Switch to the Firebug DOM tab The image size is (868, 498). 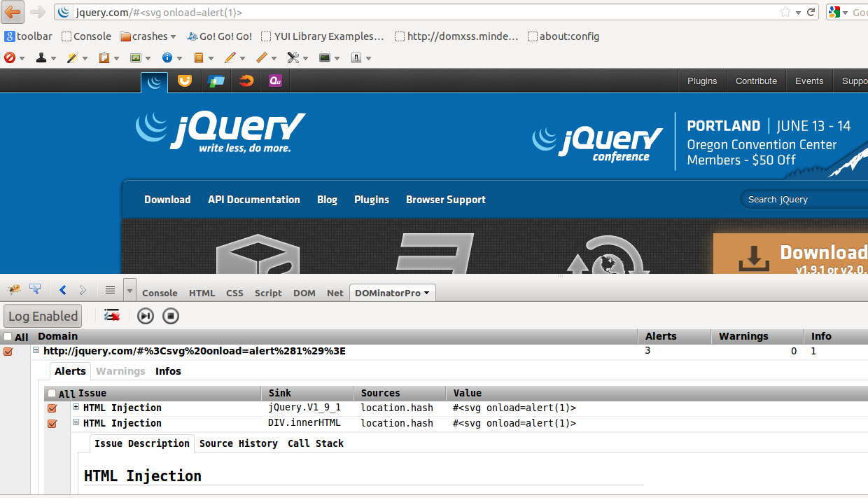coord(304,293)
